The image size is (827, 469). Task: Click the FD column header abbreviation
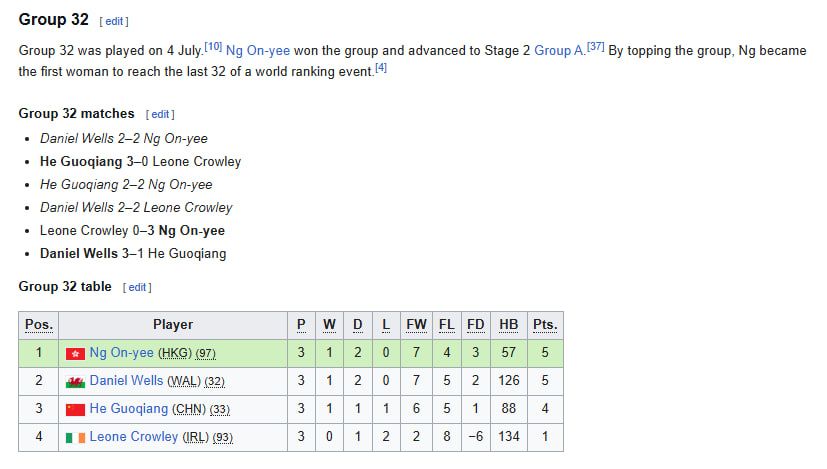click(475, 325)
